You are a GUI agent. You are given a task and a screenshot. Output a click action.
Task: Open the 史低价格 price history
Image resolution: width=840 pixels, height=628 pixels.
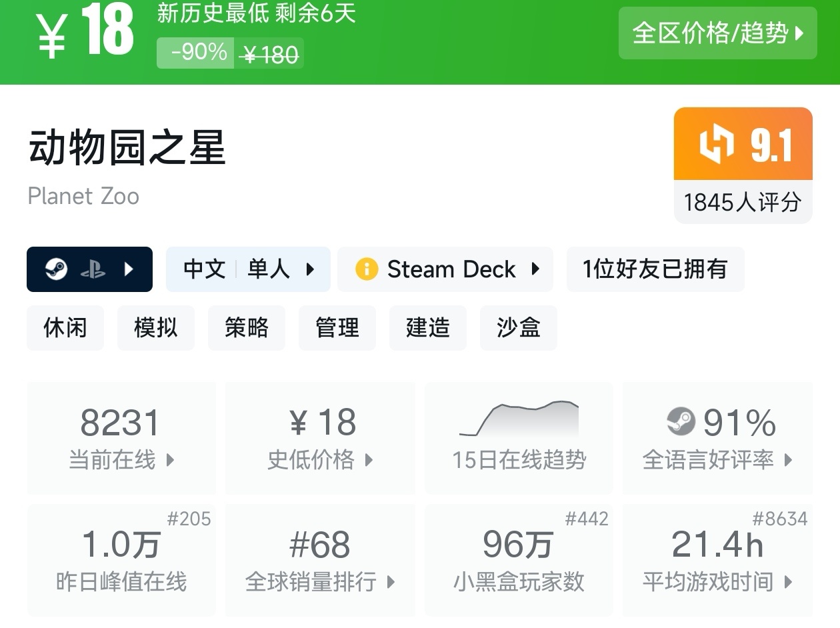tap(320, 438)
